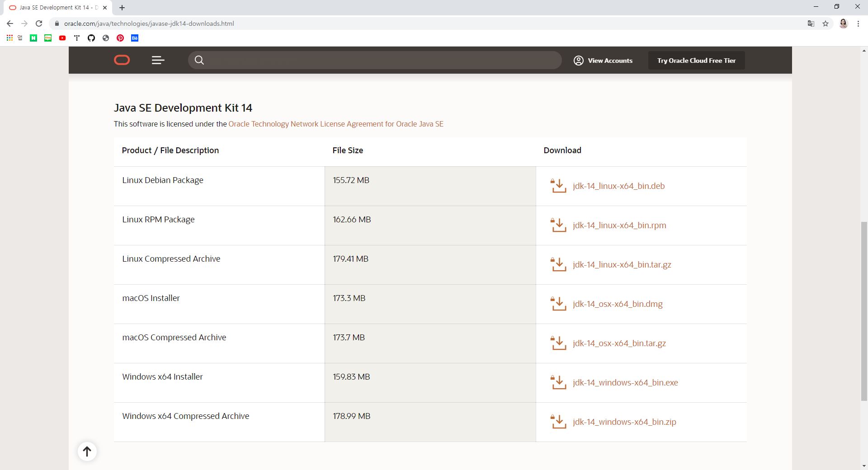Open a new browser tab
868x470 pixels.
pos(122,8)
